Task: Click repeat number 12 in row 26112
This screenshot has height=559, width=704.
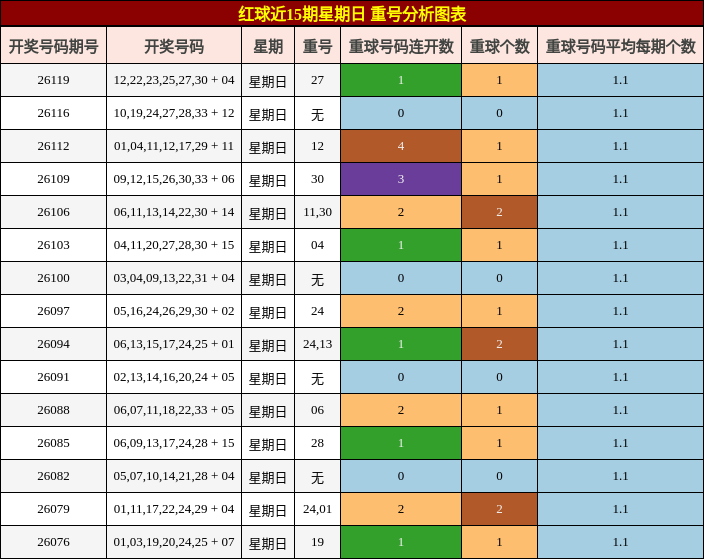Action: [317, 146]
